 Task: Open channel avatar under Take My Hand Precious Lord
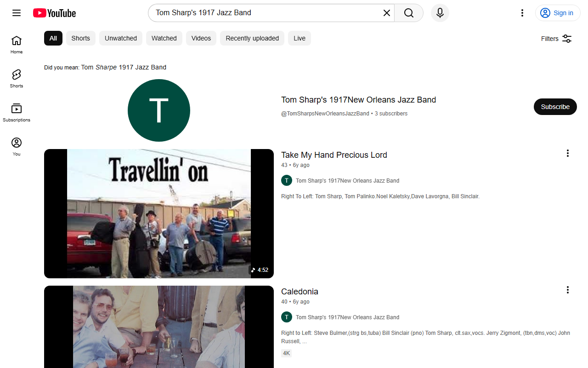[287, 180]
